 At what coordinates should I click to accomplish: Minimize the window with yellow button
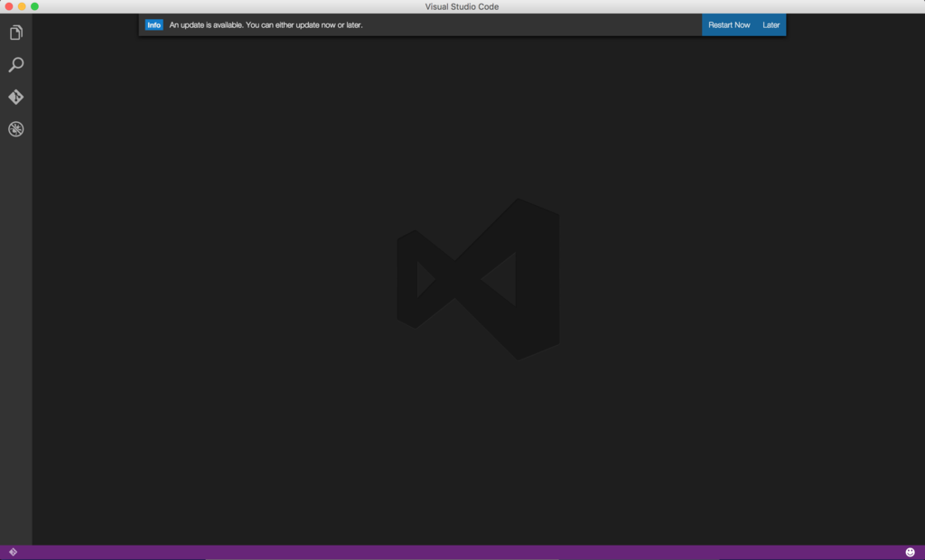[x=22, y=6]
